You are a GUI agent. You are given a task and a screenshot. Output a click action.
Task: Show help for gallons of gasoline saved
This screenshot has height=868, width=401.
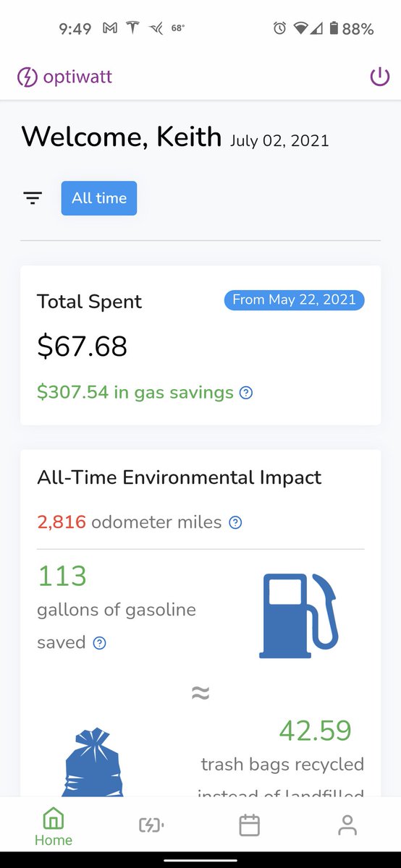[x=100, y=642]
